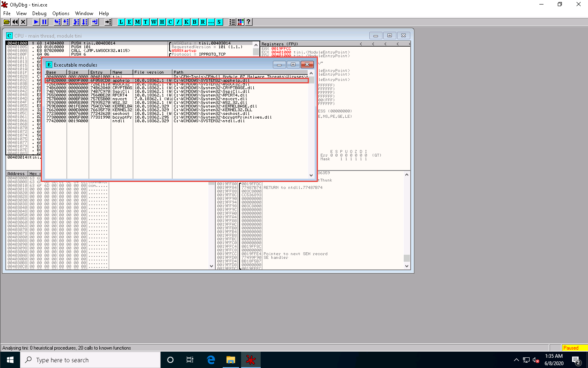Open the Options menu

61,13
